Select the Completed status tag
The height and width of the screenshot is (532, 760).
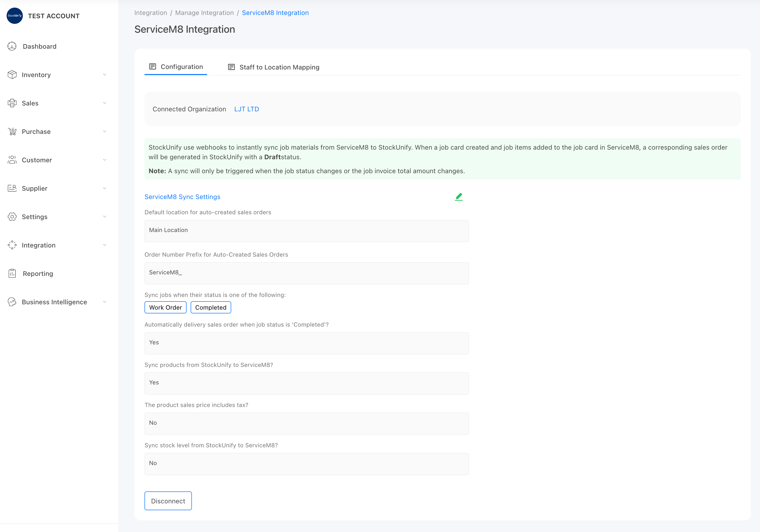click(211, 308)
